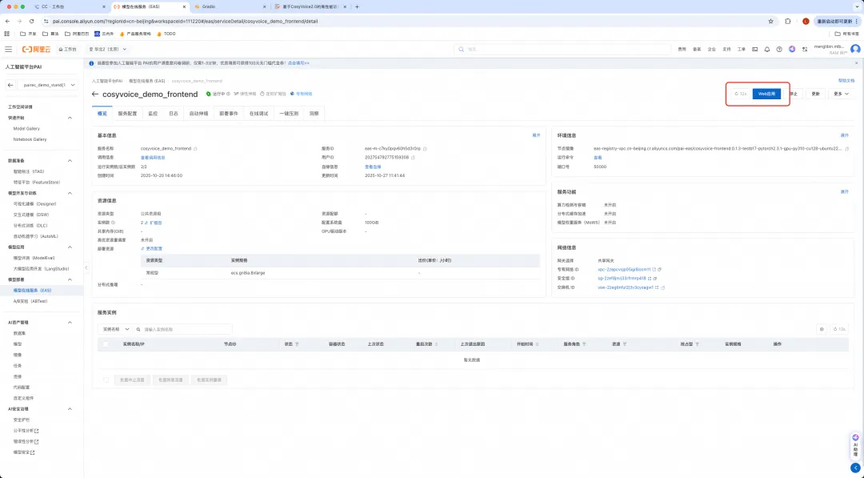
Task: Close the blue info banner
Action: 856,63
